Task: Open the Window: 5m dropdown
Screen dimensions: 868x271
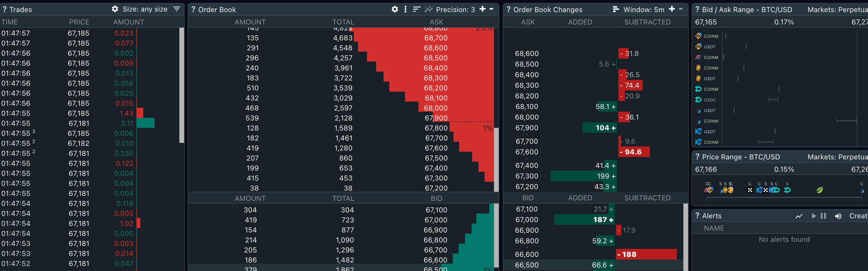Action: pos(645,9)
